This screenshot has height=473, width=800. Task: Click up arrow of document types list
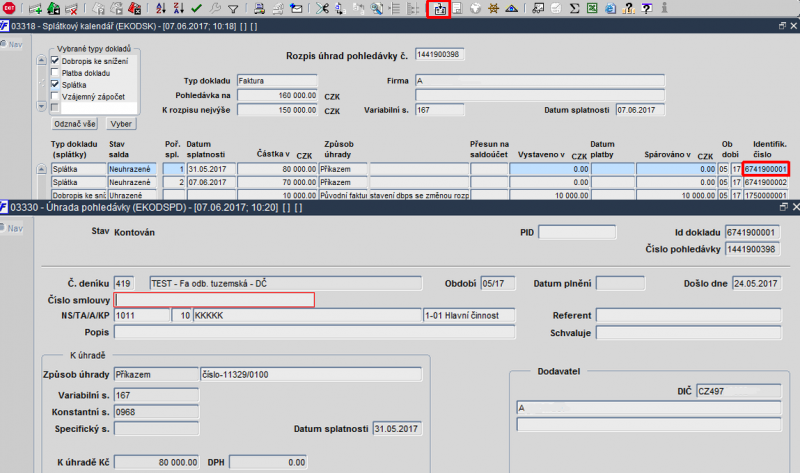point(41,60)
